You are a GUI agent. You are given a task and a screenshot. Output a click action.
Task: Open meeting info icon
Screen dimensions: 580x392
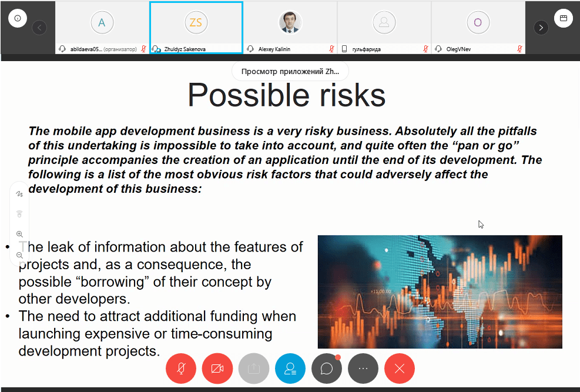[x=18, y=18]
